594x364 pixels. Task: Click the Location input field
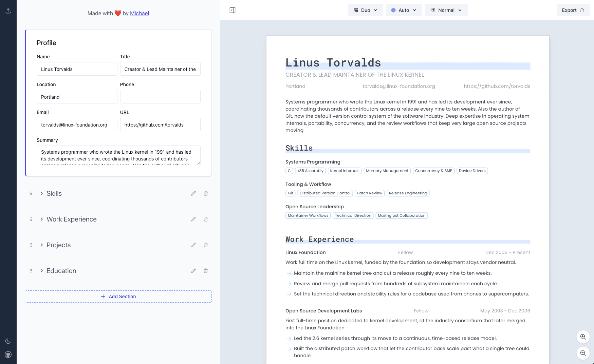pos(77,97)
